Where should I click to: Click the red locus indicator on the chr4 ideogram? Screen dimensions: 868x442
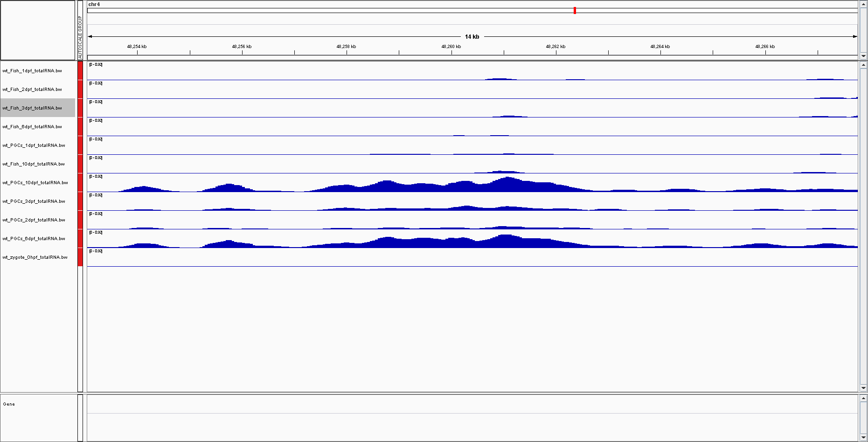tap(575, 10)
